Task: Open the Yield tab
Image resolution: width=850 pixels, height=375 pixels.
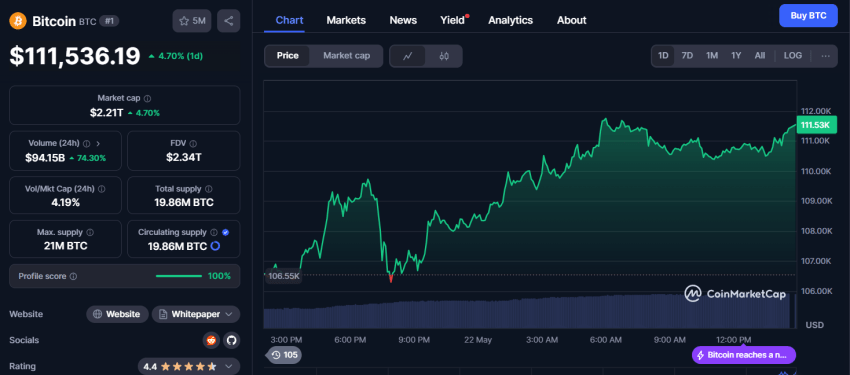Action: click(453, 20)
